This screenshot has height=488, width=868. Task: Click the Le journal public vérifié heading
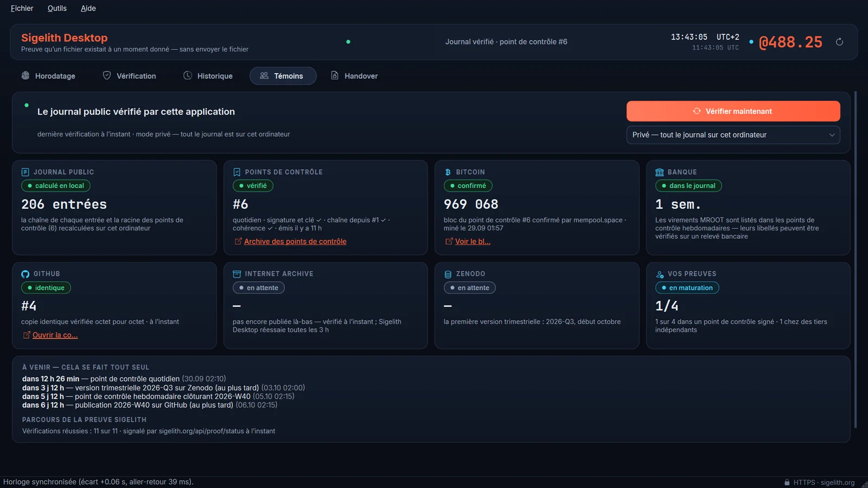136,112
